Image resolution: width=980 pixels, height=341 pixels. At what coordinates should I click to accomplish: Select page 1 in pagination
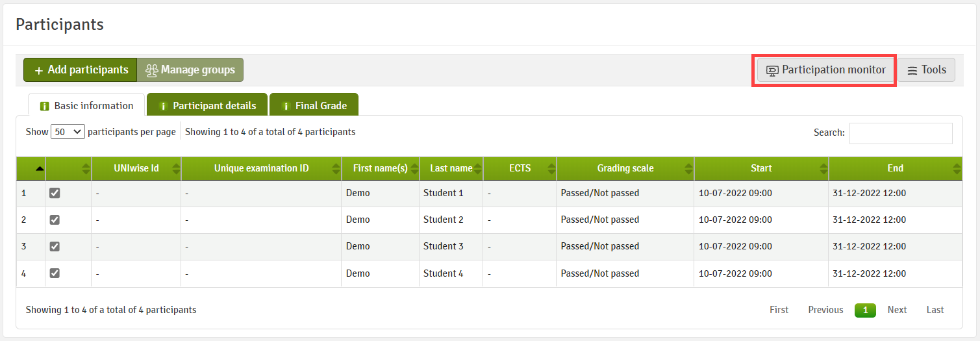(x=865, y=310)
